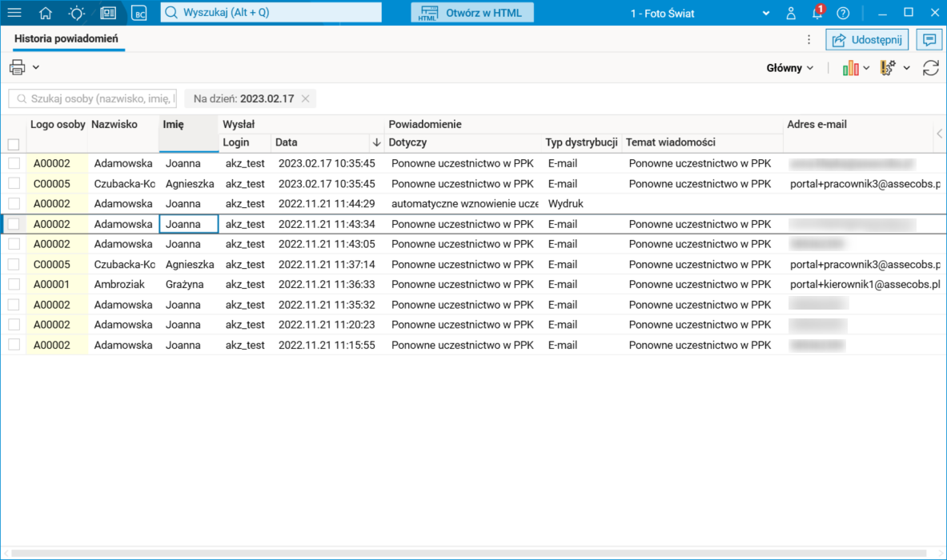Viewport: 947px width, 560px height.
Task: Open the comments chat icon
Action: pos(929,40)
